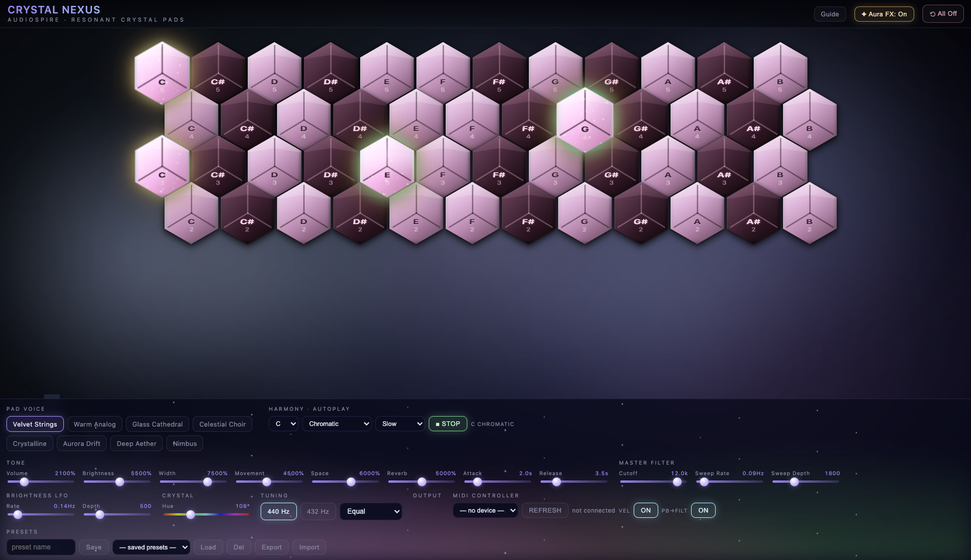Image resolution: width=971 pixels, height=560 pixels.
Task: Play the A5 hexagon pad
Action: [668, 73]
